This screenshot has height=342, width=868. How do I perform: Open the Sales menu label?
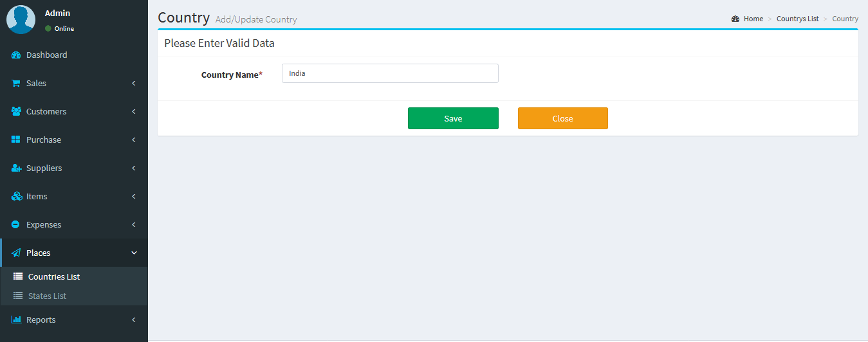[x=36, y=84]
